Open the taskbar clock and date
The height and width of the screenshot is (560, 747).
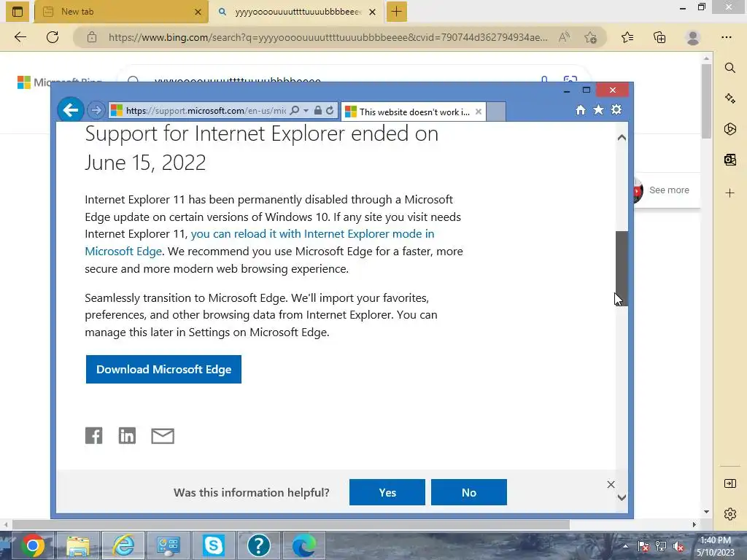click(716, 546)
